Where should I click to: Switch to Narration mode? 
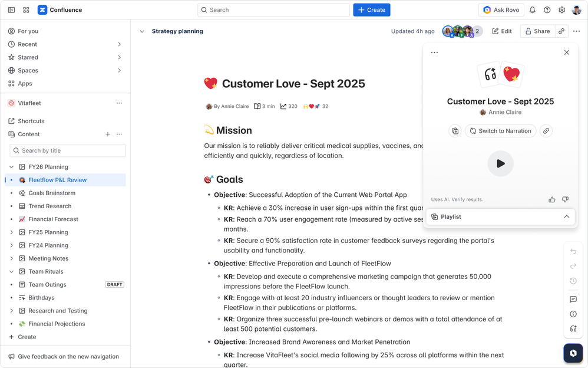tap(500, 131)
